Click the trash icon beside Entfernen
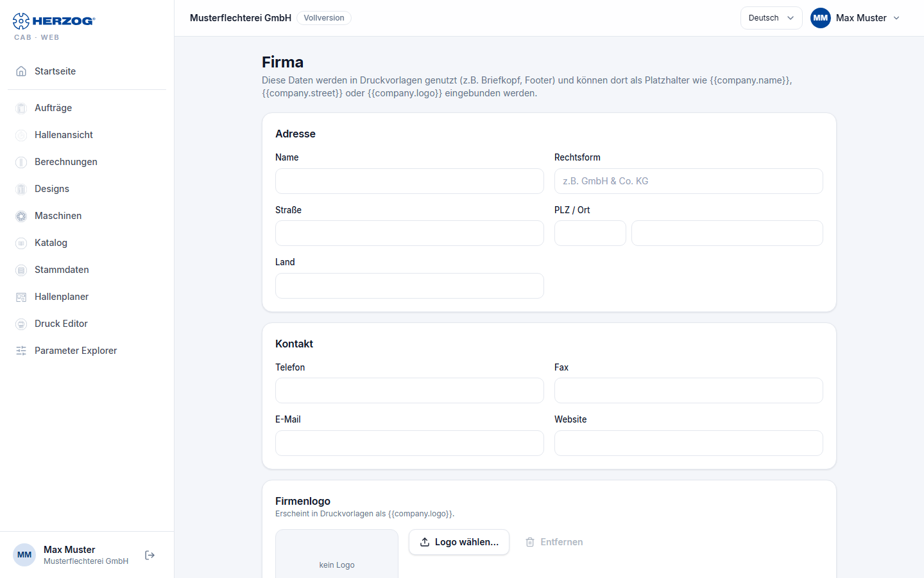The width and height of the screenshot is (924, 578). click(x=530, y=542)
